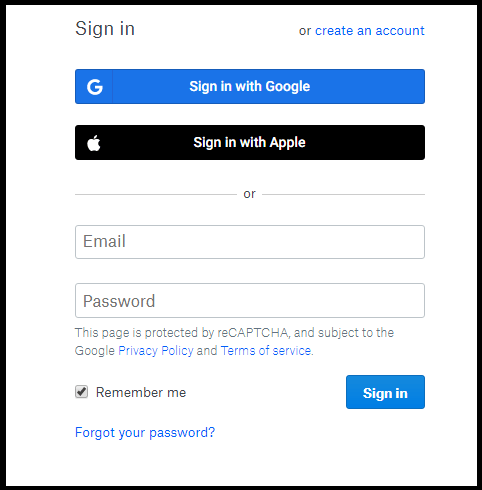Click the white Apple logo icon

[94, 143]
